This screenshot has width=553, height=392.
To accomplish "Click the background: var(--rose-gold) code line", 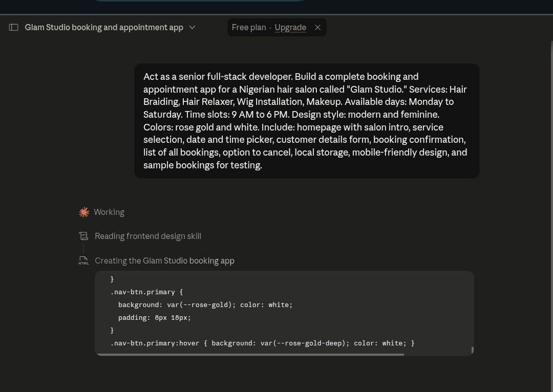I will point(205,305).
